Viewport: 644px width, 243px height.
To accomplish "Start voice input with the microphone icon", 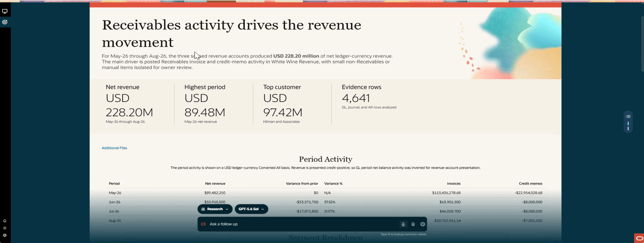I will click(403, 224).
